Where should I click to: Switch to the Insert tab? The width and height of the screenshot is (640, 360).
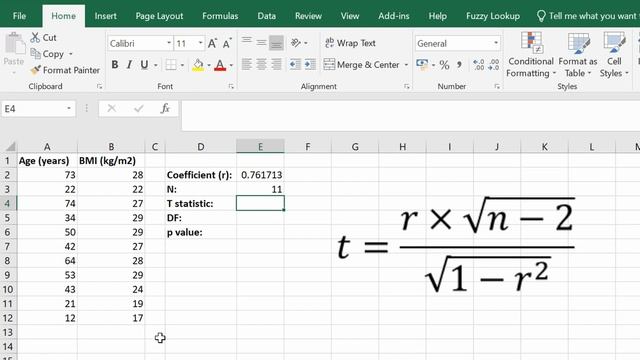pyautogui.click(x=105, y=16)
